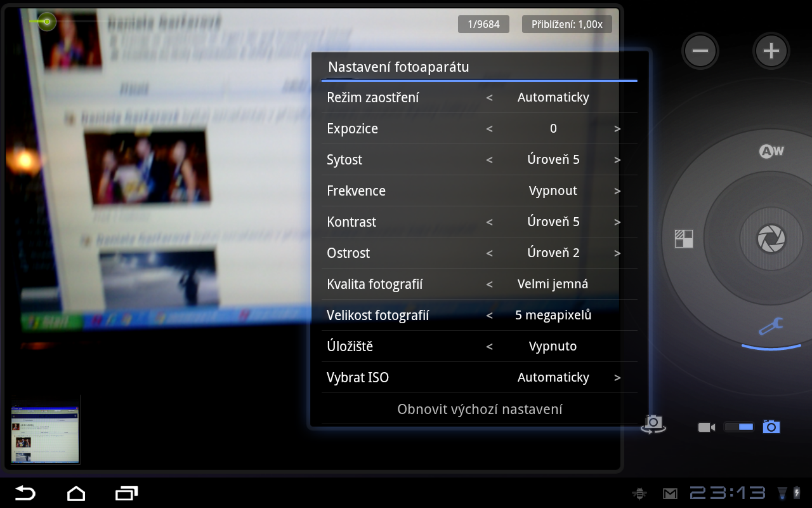The image size is (812, 508).
Task: Increase Expozice with right arrow
Action: coord(617,129)
